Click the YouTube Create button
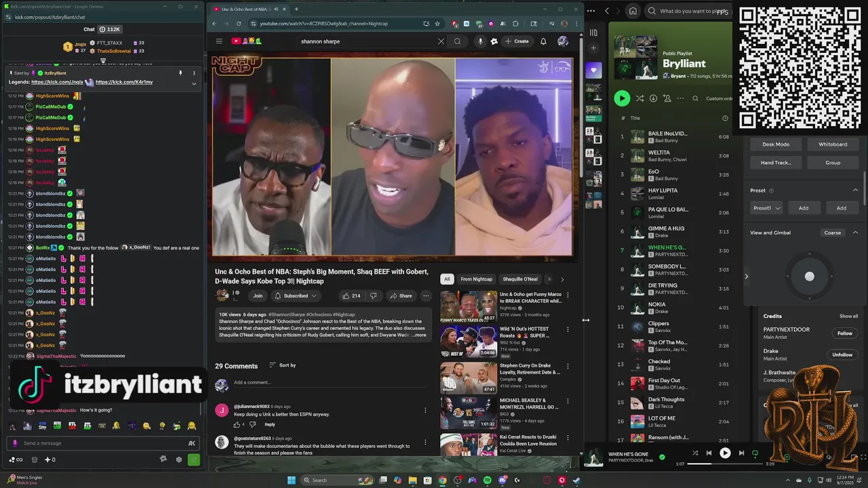This screenshot has width=868, height=488. [517, 41]
